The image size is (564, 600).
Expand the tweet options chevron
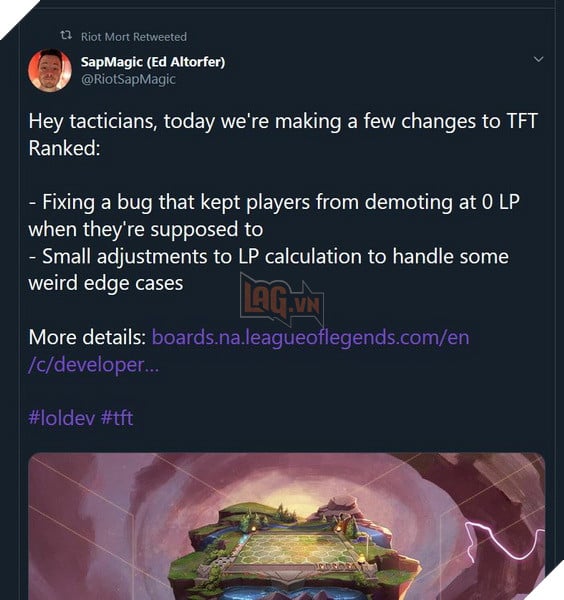(x=538, y=59)
